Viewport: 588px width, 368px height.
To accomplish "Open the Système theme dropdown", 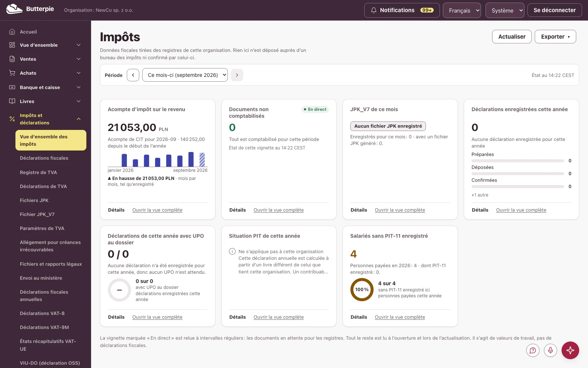I will (x=505, y=10).
